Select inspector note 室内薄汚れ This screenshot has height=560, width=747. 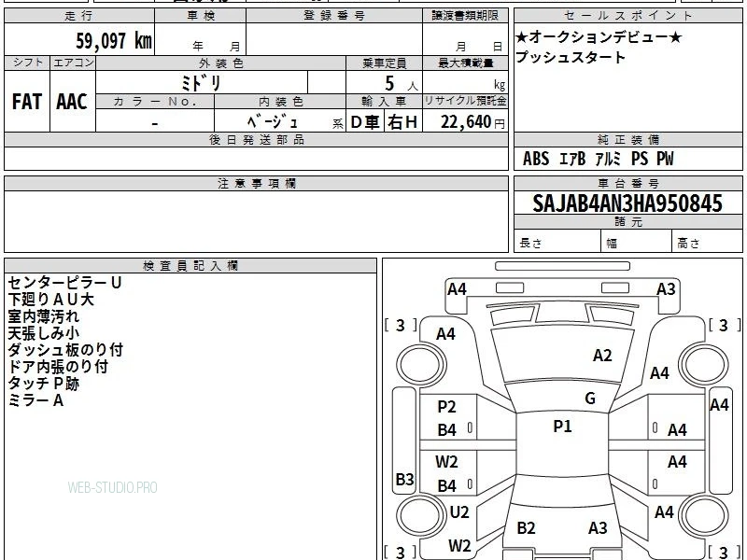click(43, 316)
